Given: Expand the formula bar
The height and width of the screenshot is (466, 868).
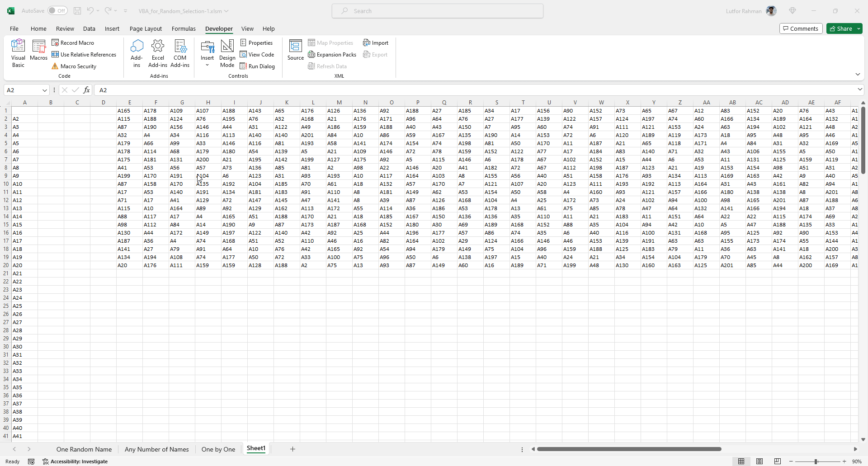Looking at the screenshot, I should pyautogui.click(x=859, y=89).
